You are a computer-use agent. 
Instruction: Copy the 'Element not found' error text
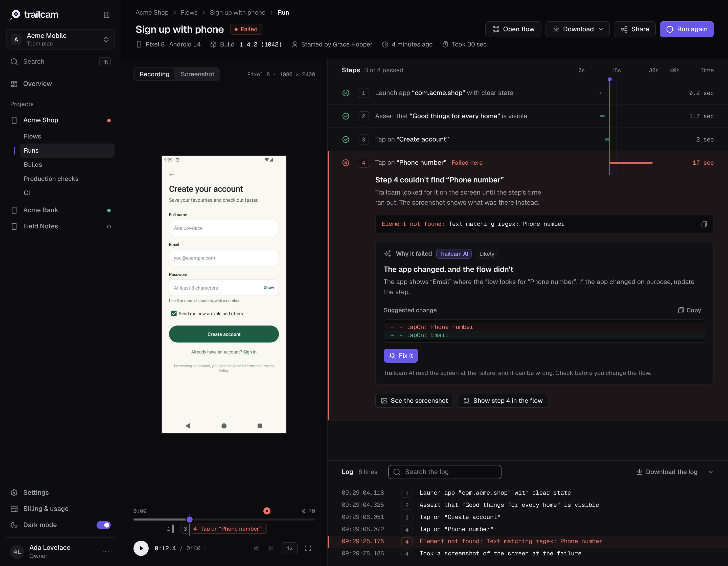[x=704, y=224]
